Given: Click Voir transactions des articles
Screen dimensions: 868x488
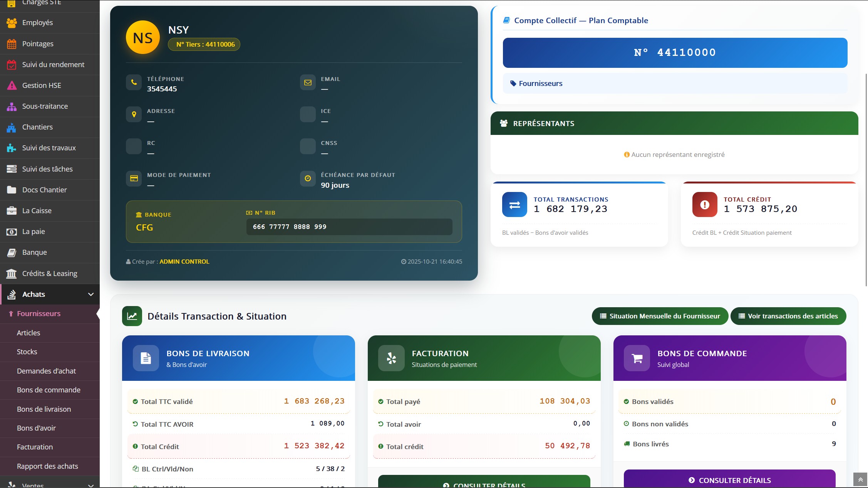Looking at the screenshot, I should point(788,316).
